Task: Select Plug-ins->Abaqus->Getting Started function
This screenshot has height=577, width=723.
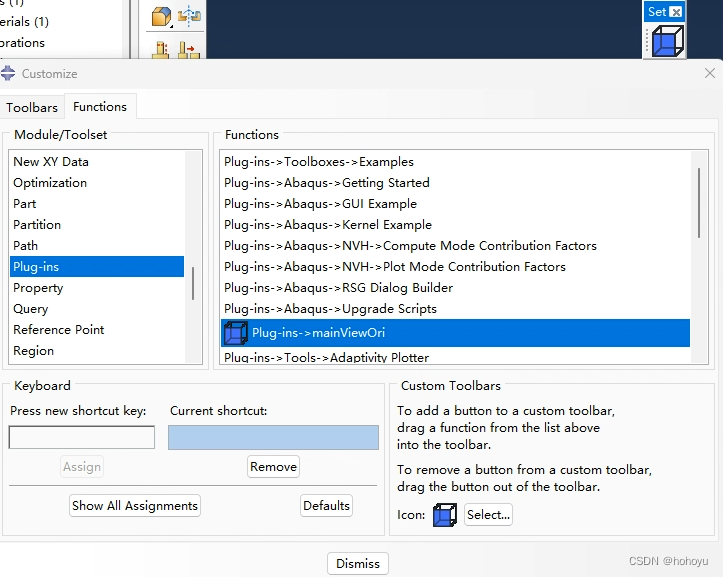Action: pyautogui.click(x=456, y=183)
